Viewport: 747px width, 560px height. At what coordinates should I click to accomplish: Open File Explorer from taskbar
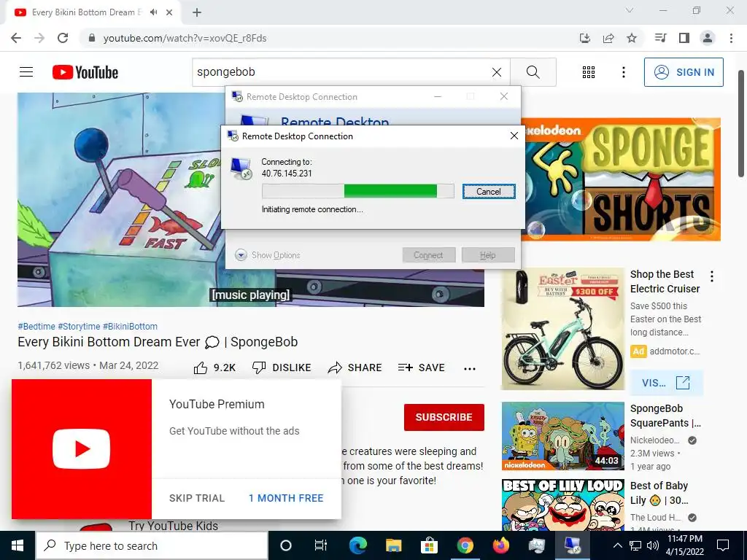[x=393, y=545]
